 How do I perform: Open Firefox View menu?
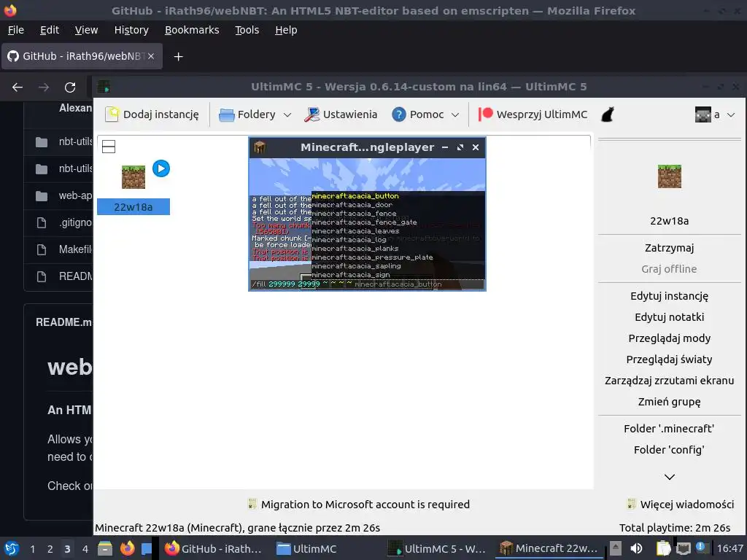86,30
